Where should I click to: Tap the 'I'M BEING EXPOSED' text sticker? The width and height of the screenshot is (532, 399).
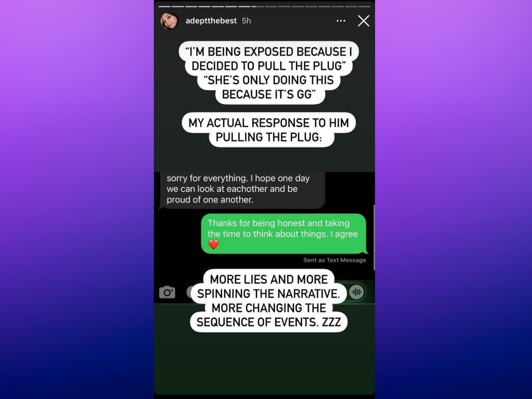pyautogui.click(x=269, y=59)
